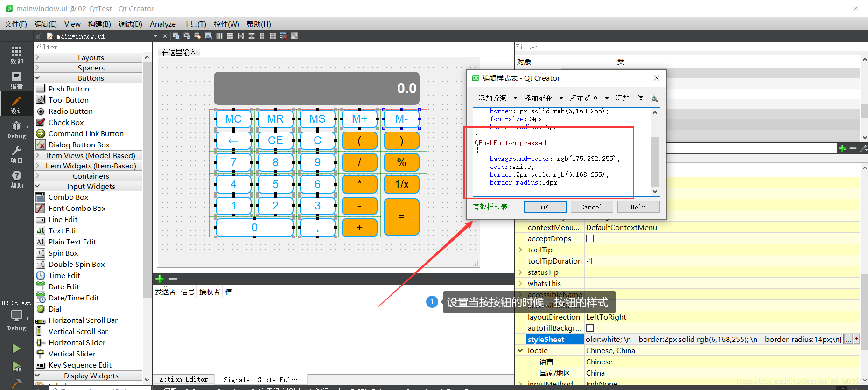Image resolution: width=868 pixels, height=390 pixels.
Task: Click the widget box Filter field
Action: tap(93, 47)
